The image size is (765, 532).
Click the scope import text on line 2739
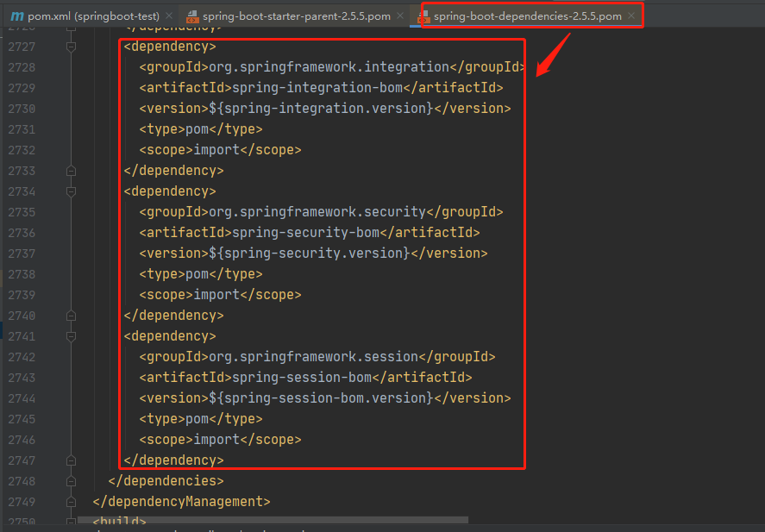[x=220, y=295]
